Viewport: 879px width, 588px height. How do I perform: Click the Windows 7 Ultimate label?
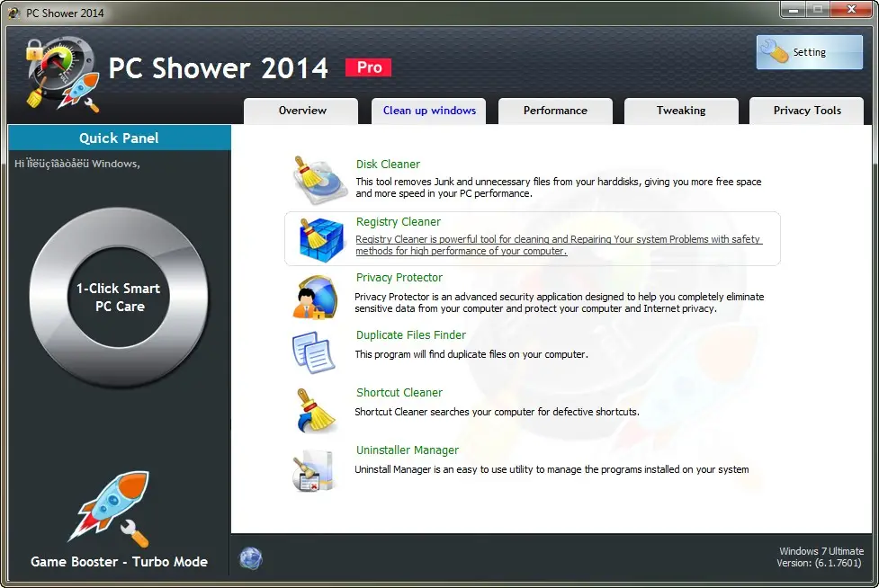[x=821, y=551]
